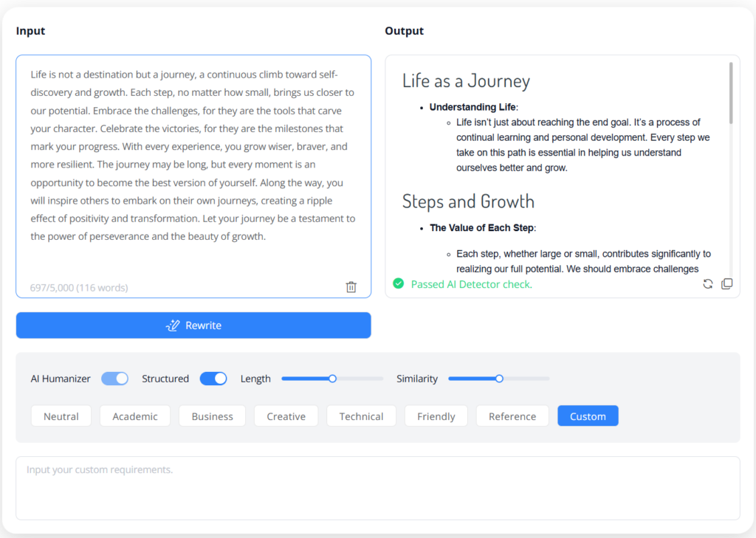
Task: Click the custom requirements input field
Action: [377, 487]
